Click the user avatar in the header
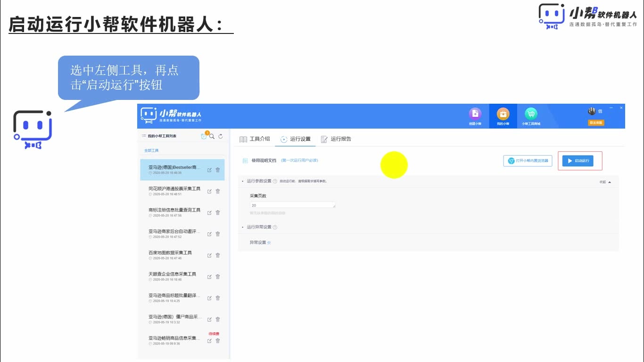Image resolution: width=644 pixels, height=362 pixels. coord(592,111)
